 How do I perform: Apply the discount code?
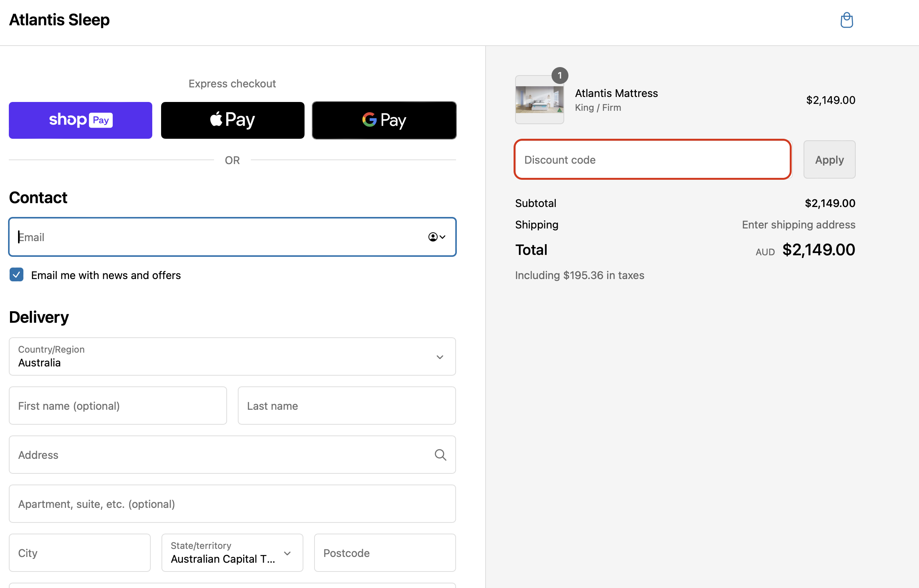[x=829, y=159]
